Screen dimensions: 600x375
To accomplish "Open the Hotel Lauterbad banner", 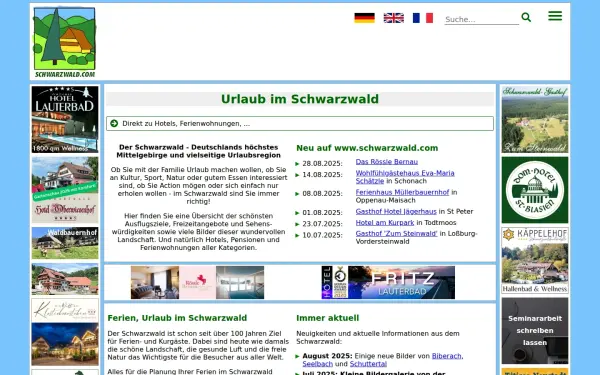I will coord(65,119).
